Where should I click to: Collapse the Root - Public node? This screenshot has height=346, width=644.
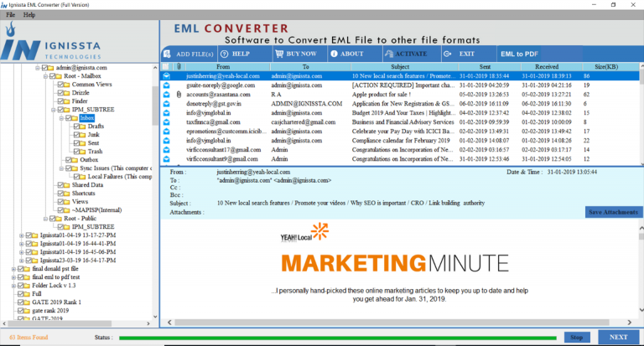45,219
